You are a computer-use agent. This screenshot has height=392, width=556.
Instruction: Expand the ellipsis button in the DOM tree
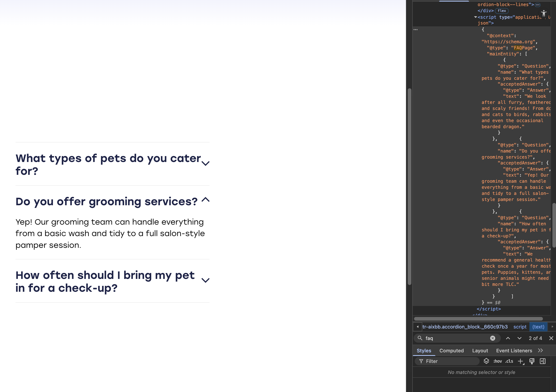tap(537, 5)
